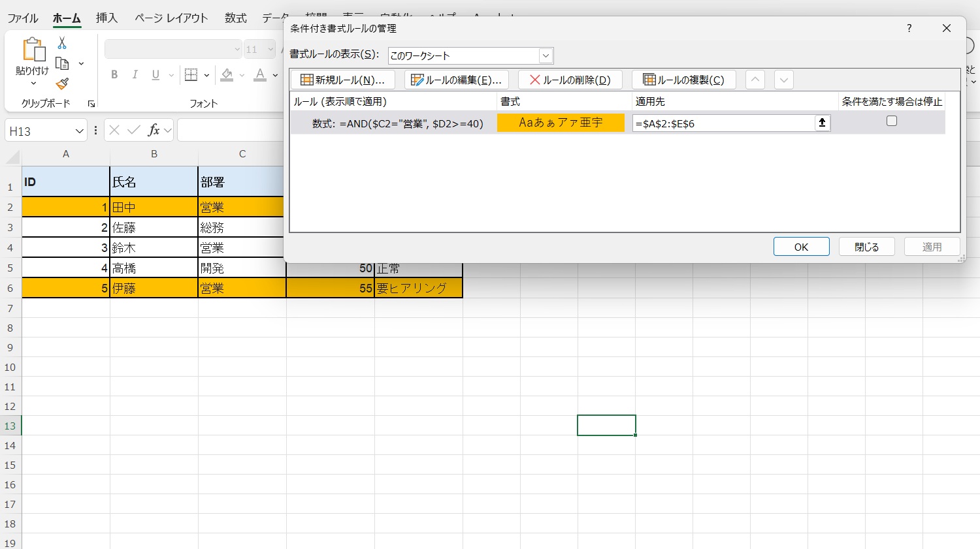Click the Paste clipboard icon
This screenshot has width=980, height=549.
(x=33, y=50)
